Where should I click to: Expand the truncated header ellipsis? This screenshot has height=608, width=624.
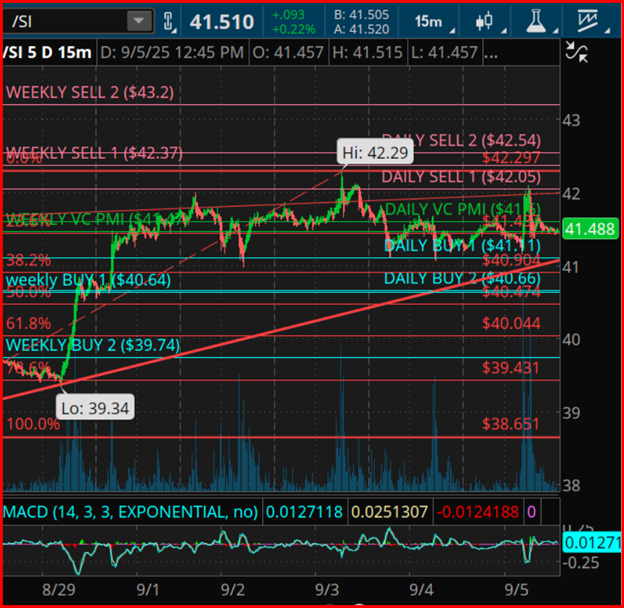click(x=491, y=53)
